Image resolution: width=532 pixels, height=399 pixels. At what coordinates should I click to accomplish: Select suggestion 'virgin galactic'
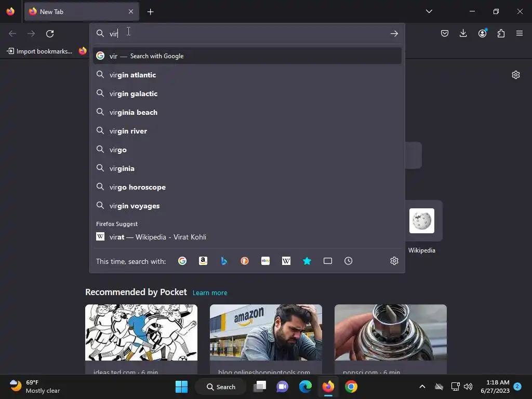pos(247,94)
